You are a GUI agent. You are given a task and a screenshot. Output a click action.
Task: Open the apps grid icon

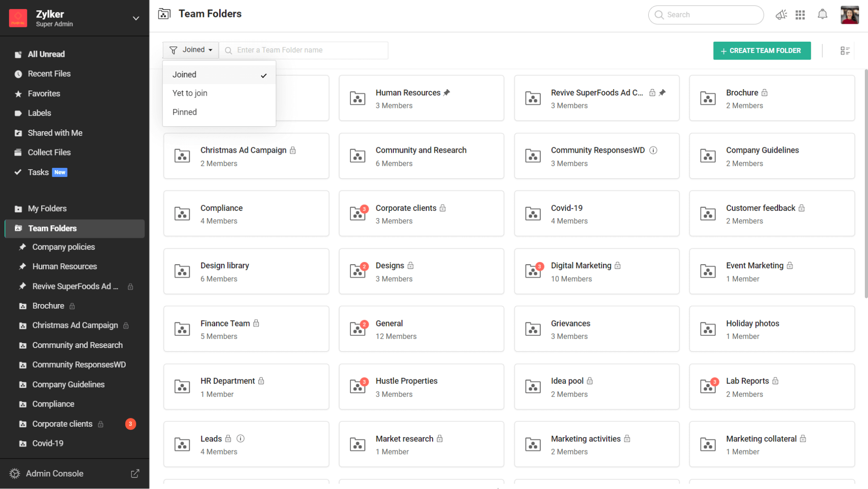coord(800,15)
